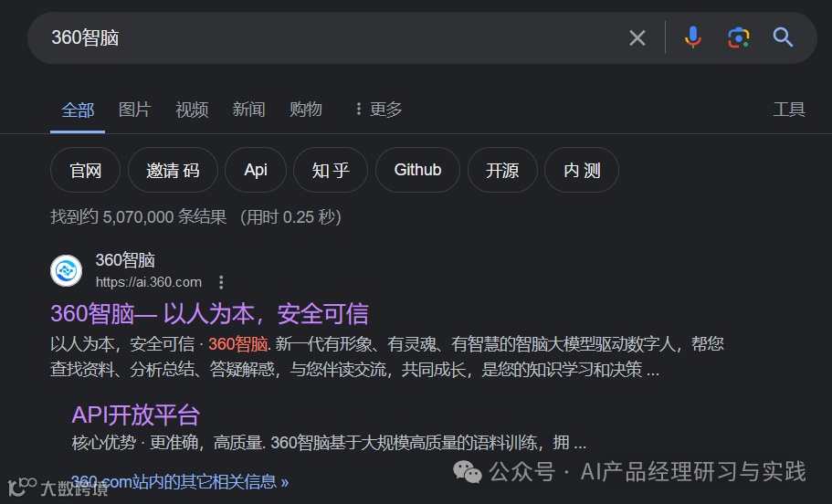Image resolution: width=832 pixels, height=504 pixels.
Task: Click the result count text 找到约 5,070,000 条结果
Action: (139, 217)
